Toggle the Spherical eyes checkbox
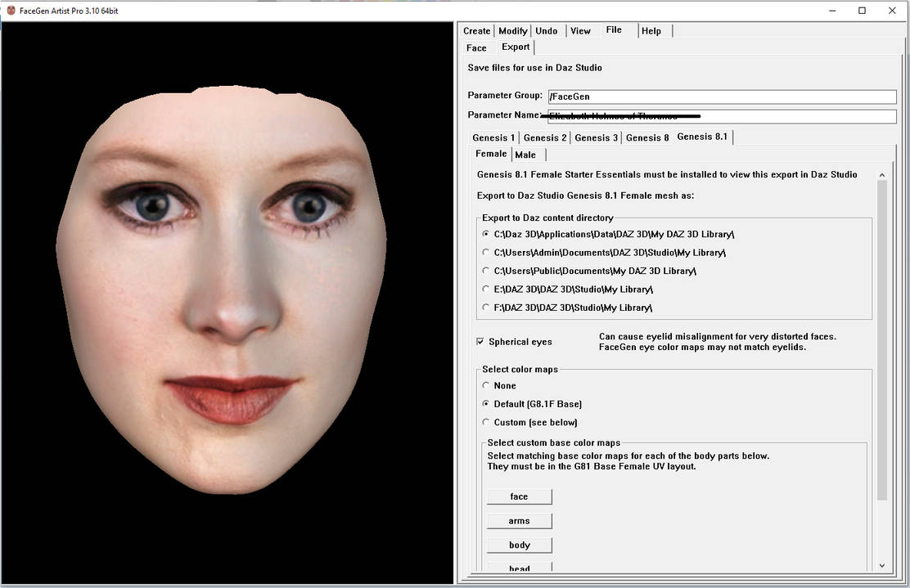This screenshot has width=910, height=588. [x=480, y=342]
